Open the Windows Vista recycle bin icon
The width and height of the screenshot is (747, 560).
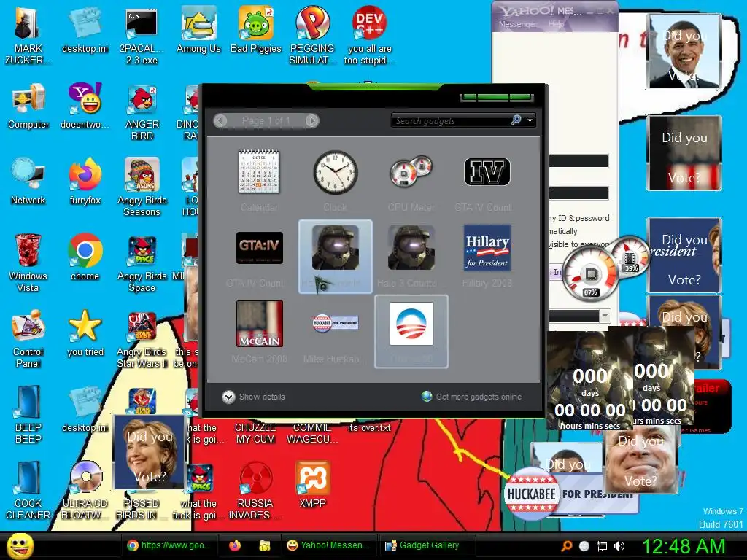click(x=28, y=262)
